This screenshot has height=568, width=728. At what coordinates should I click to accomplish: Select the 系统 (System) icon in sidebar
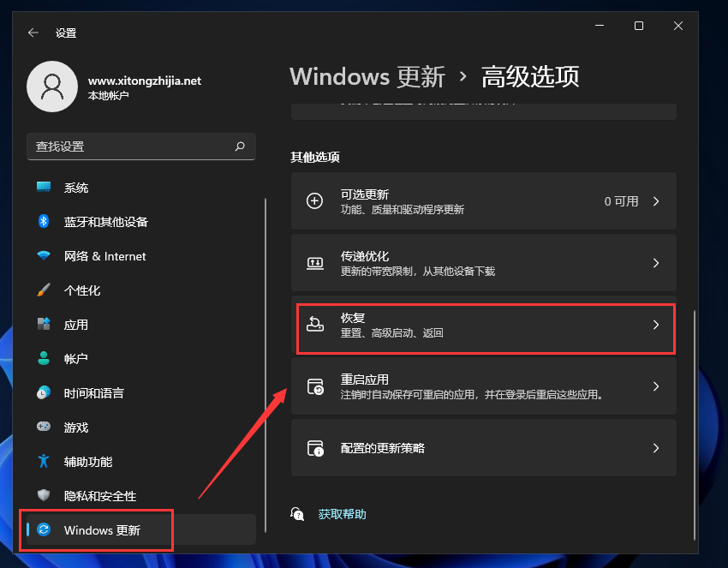[x=45, y=188]
